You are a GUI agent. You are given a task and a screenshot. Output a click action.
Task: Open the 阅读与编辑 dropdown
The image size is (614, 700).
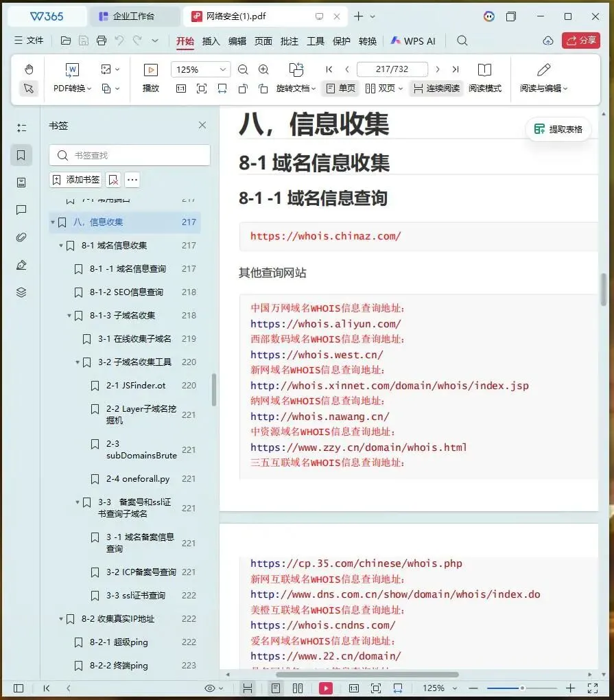coord(543,89)
